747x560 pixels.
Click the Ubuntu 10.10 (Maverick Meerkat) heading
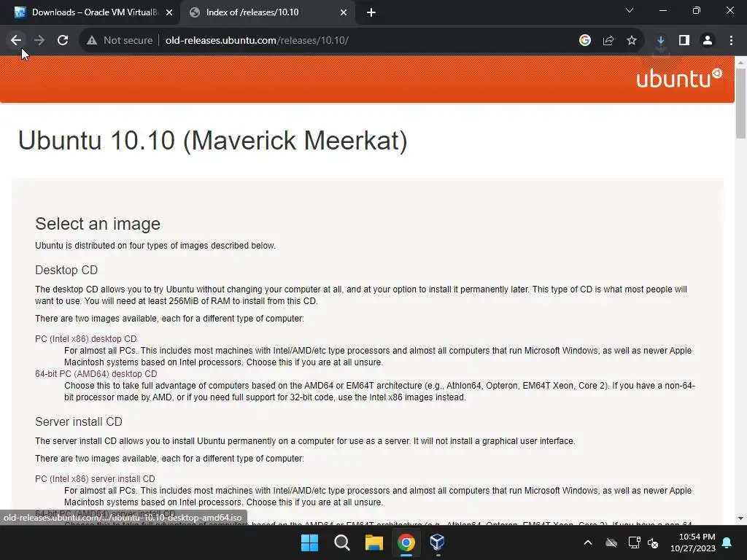[212, 141]
